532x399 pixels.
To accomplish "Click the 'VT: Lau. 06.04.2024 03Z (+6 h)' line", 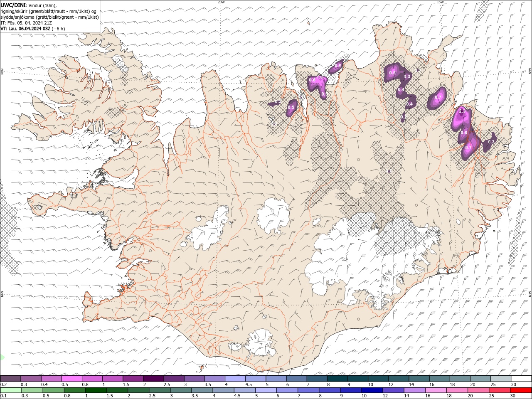I will (x=33, y=29).
